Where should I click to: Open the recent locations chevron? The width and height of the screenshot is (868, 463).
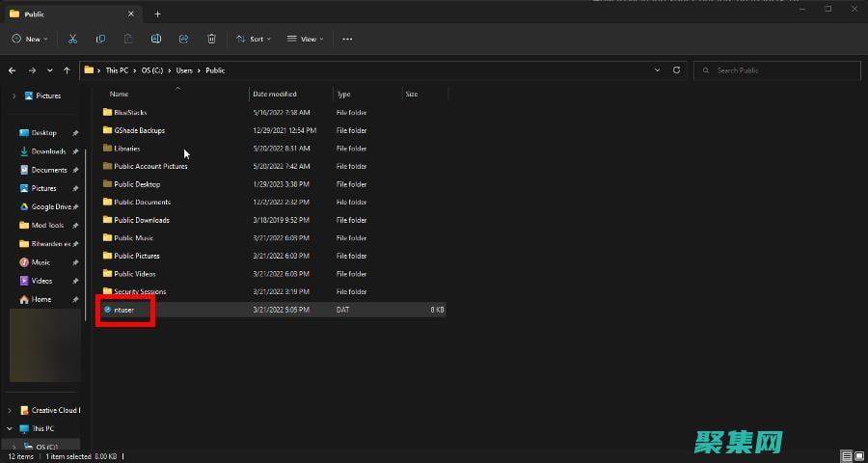coord(50,70)
